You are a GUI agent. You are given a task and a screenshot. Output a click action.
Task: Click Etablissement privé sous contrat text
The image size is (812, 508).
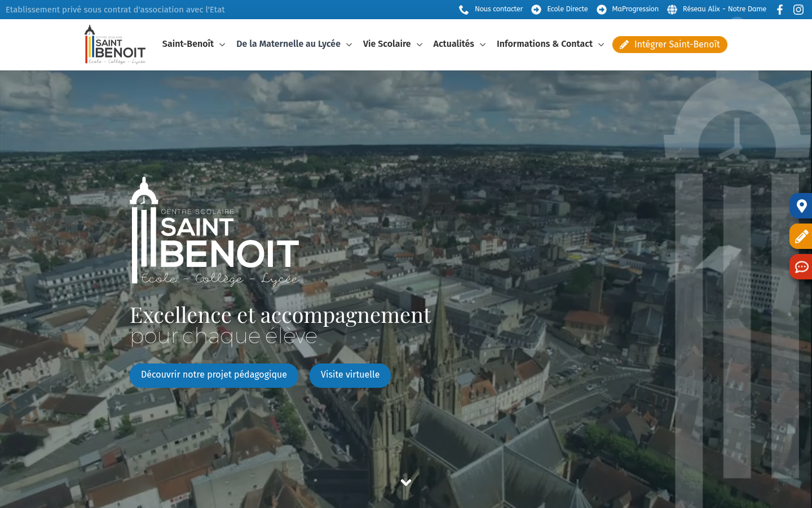coord(115,10)
